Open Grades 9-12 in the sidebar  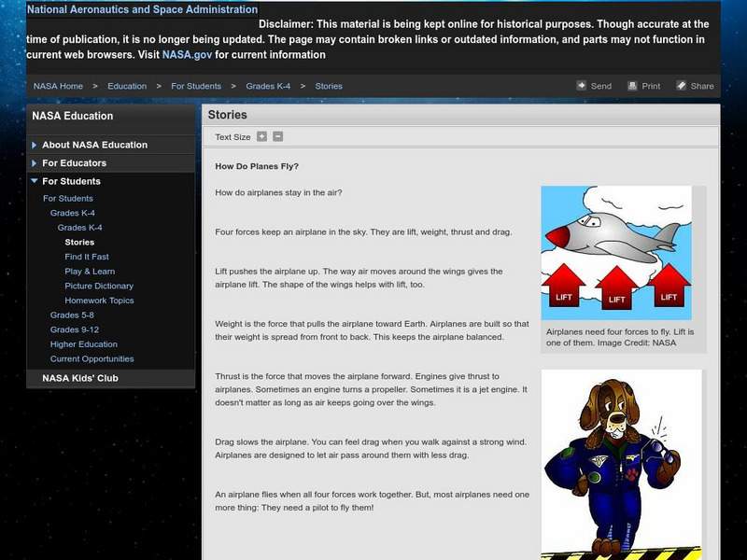(x=75, y=329)
